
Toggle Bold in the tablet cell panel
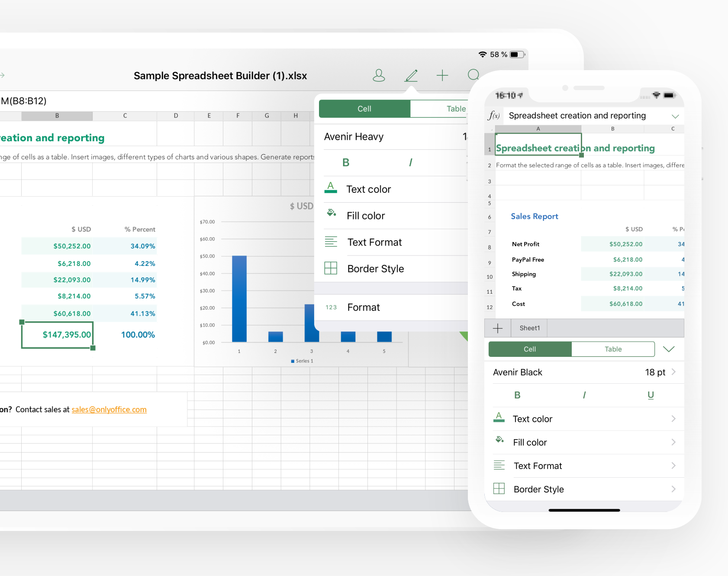coord(346,162)
